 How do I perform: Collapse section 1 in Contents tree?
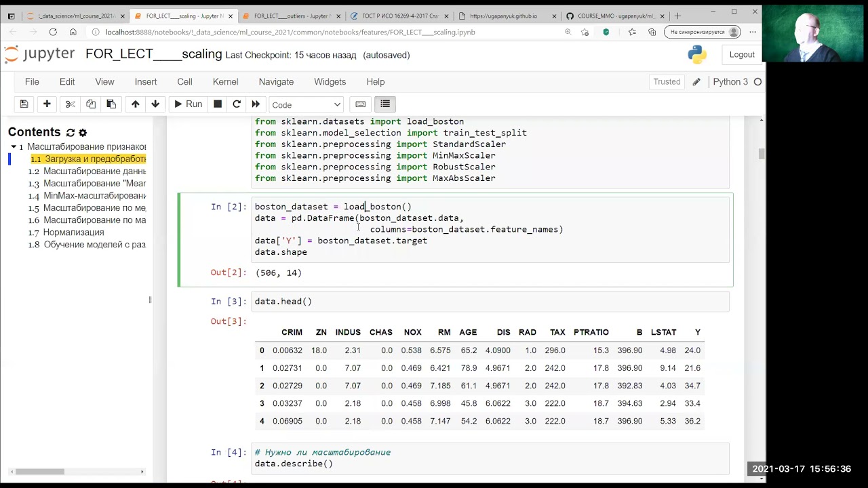click(x=13, y=147)
